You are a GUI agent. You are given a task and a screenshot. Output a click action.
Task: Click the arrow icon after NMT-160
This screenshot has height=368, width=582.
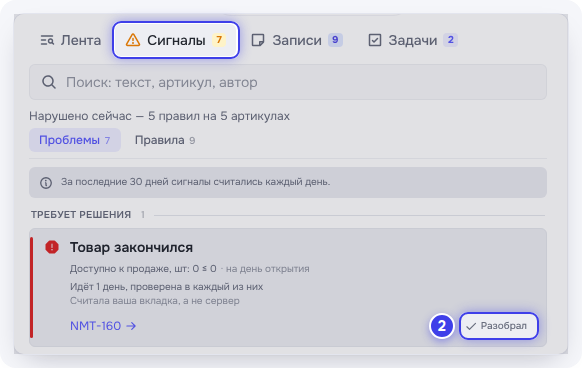[x=131, y=326]
